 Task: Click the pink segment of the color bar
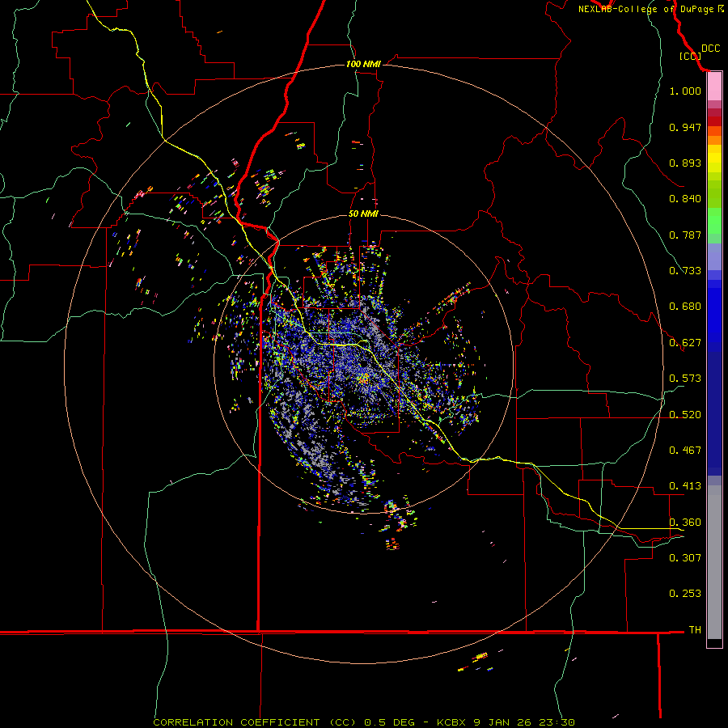tap(714, 87)
